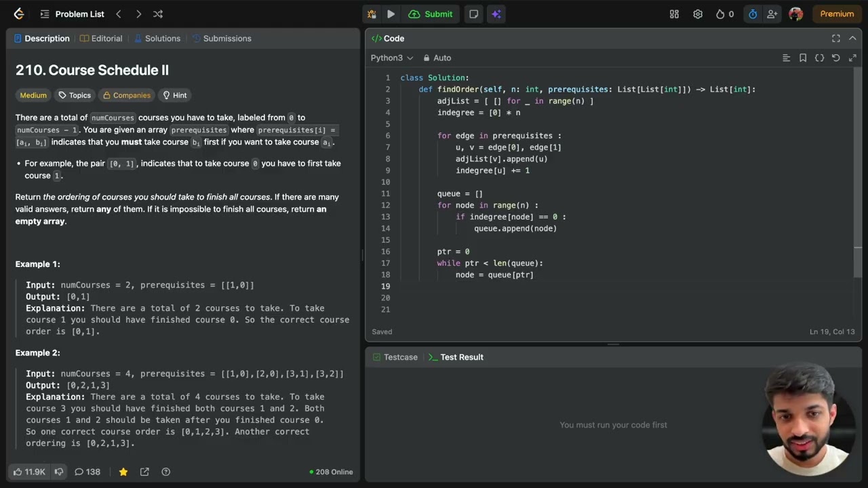The width and height of the screenshot is (868, 488).
Task: Click the AI sparkle icon
Action: click(496, 14)
